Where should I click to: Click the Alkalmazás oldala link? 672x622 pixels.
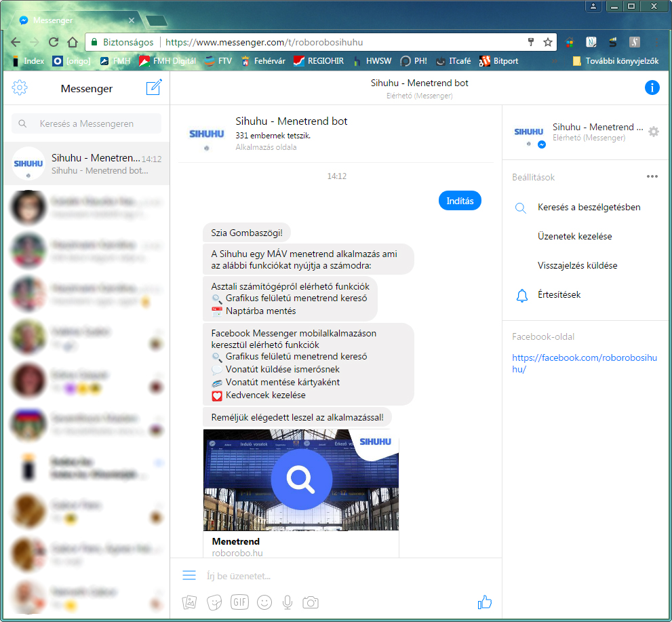(x=266, y=147)
